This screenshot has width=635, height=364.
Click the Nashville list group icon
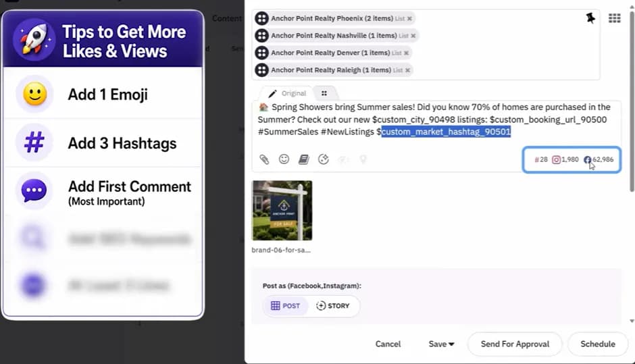(x=261, y=36)
